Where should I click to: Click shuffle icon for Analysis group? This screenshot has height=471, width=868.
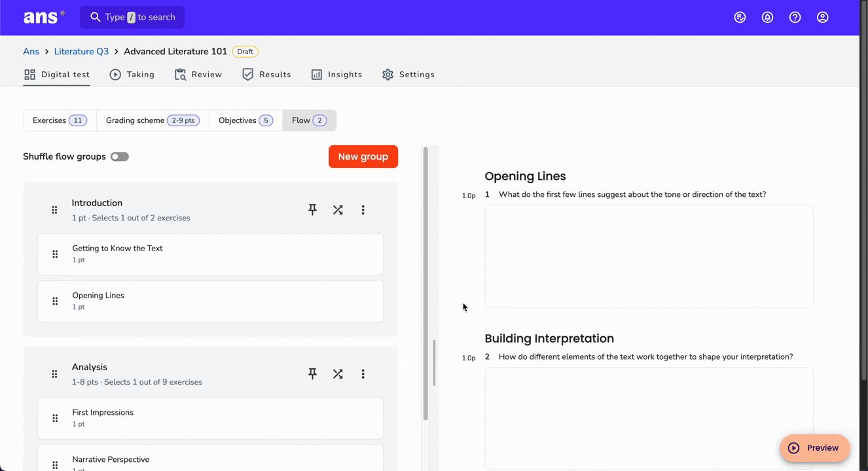pyautogui.click(x=338, y=374)
